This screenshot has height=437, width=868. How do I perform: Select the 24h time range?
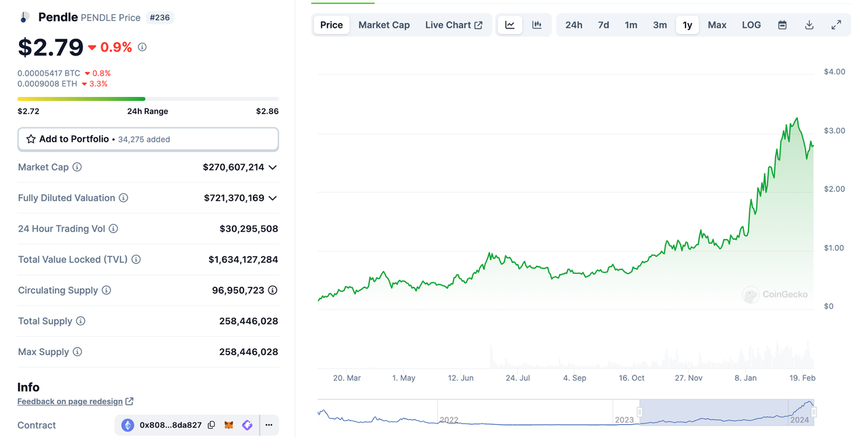[574, 25]
